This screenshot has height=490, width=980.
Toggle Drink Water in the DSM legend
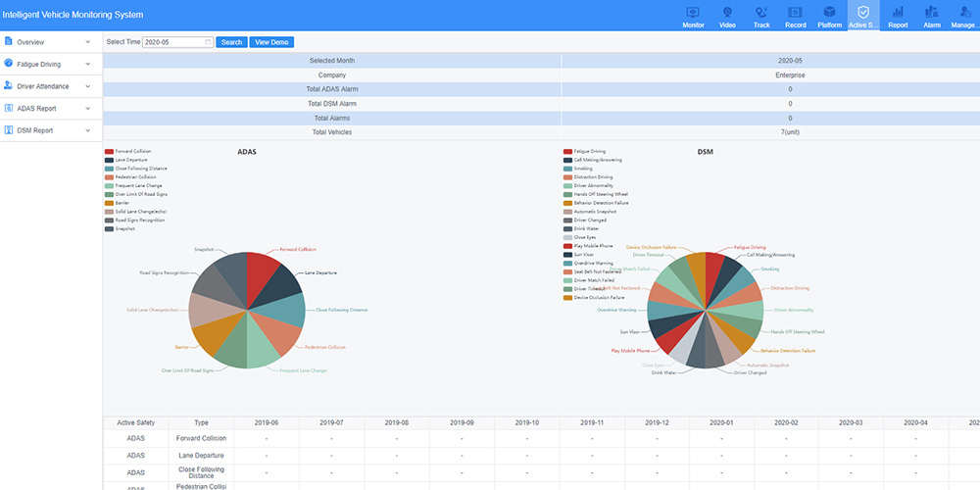(x=581, y=228)
